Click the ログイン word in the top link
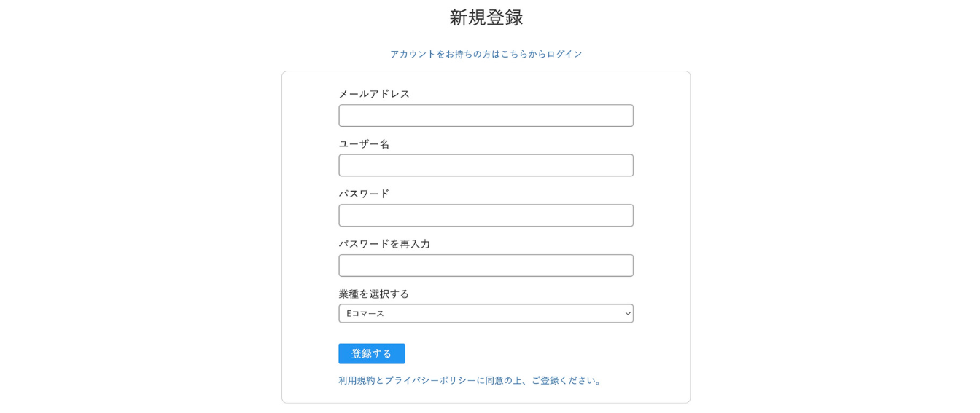 (x=564, y=54)
